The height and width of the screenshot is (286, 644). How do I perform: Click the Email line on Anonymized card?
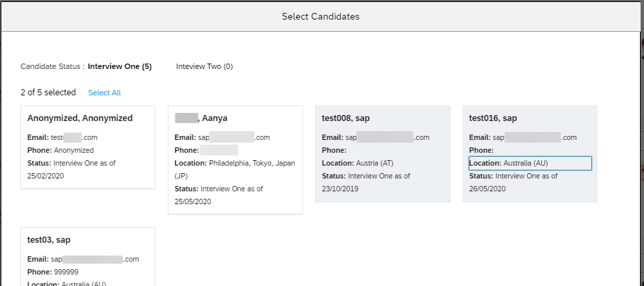62,137
